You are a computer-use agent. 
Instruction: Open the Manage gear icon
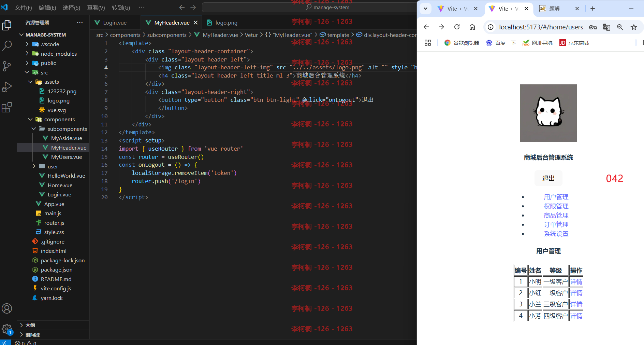(7, 329)
